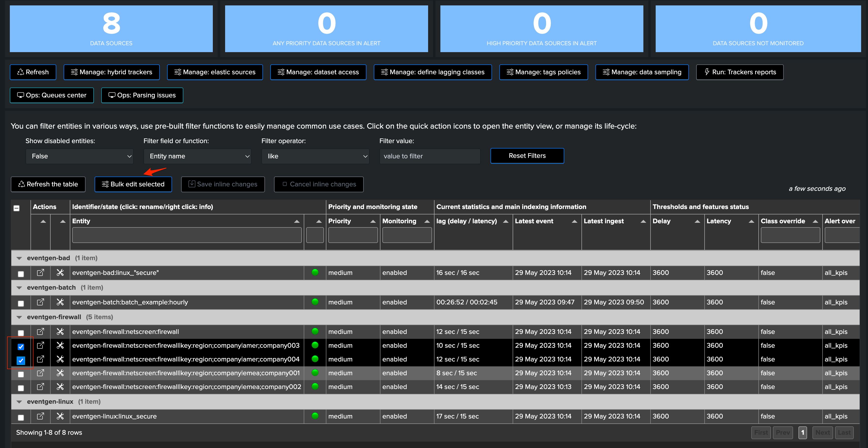Check the company001 row checkbox
The height and width of the screenshot is (448, 868).
[21, 374]
